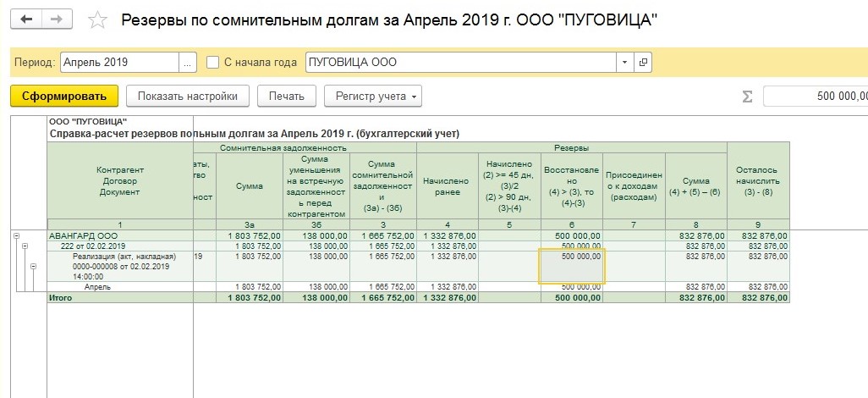This screenshot has height=398, width=868.
Task: Add report to favorites with star icon
Action: point(98,20)
